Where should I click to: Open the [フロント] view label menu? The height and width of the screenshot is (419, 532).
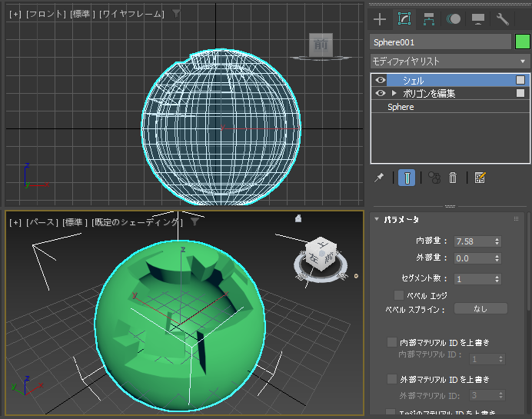(x=46, y=14)
